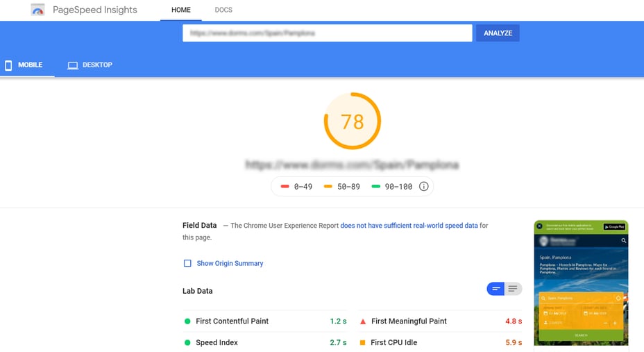The width and height of the screenshot is (644, 352).
Task: Click the PageSpeed Insights speedometer logo
Action: pyautogui.click(x=37, y=10)
